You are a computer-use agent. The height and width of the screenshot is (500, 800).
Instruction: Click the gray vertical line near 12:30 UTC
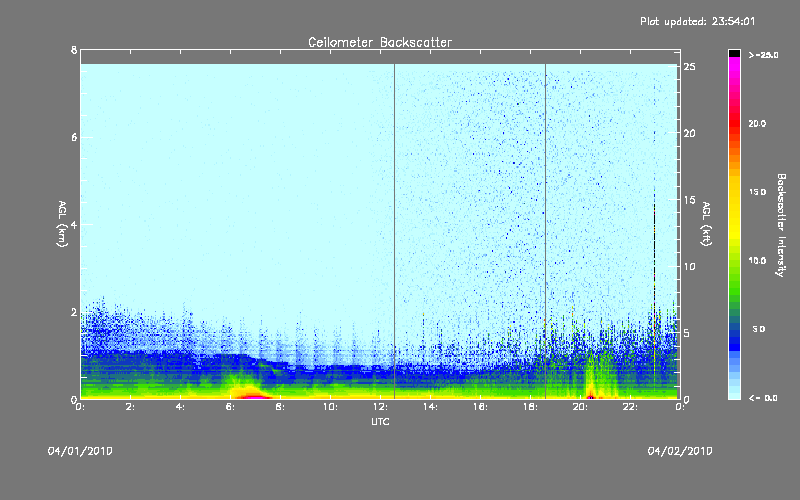pyautogui.click(x=394, y=231)
